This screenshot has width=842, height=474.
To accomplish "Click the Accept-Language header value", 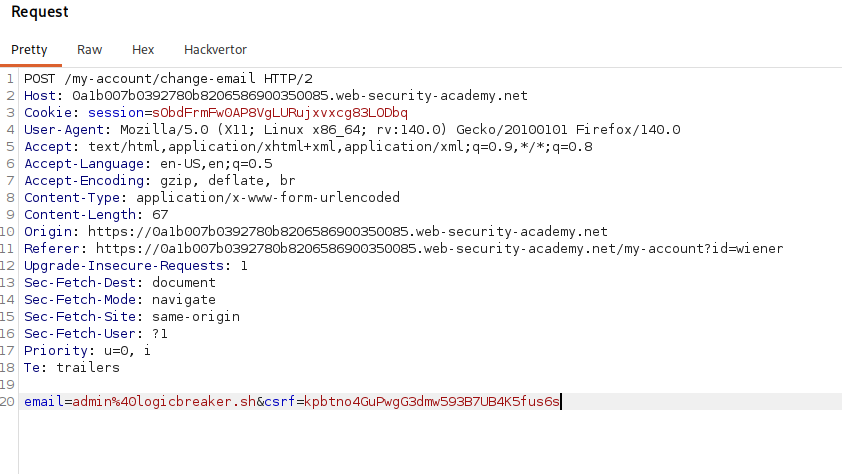I will pos(216,164).
